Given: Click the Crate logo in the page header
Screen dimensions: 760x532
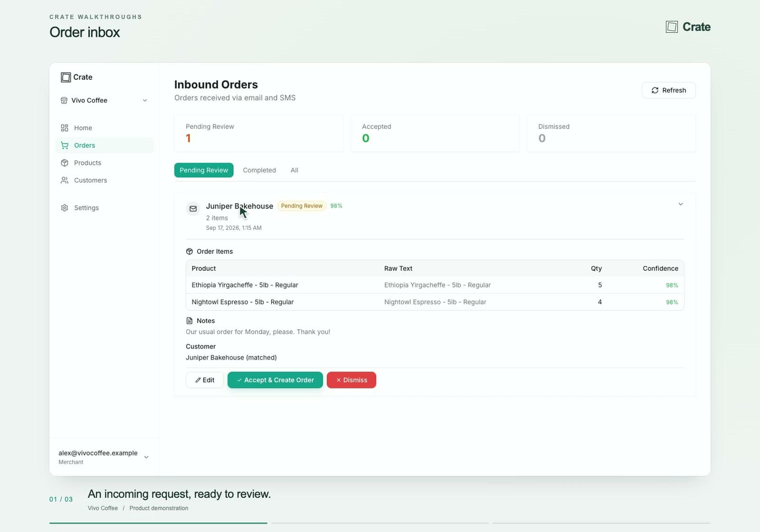Looking at the screenshot, I should [x=688, y=27].
